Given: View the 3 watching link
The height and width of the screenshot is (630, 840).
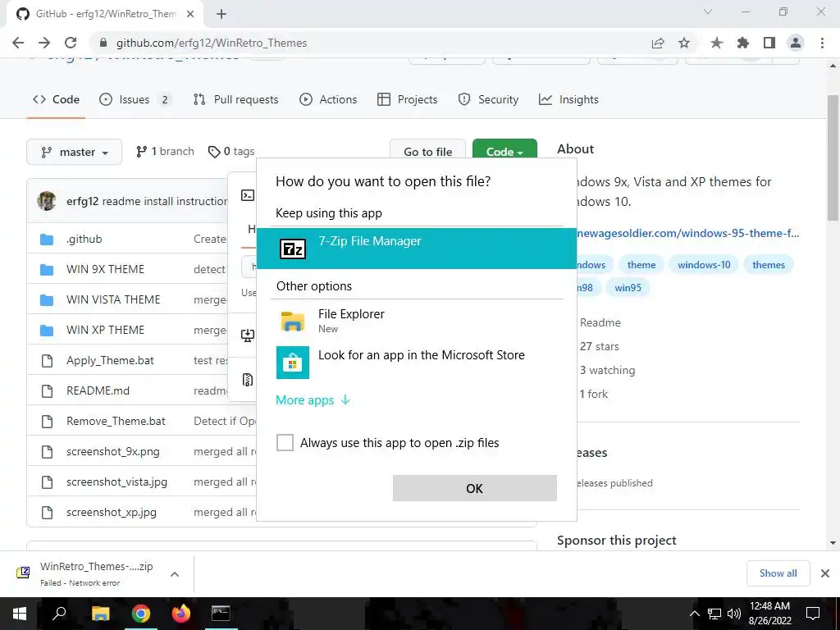Looking at the screenshot, I should [x=608, y=370].
